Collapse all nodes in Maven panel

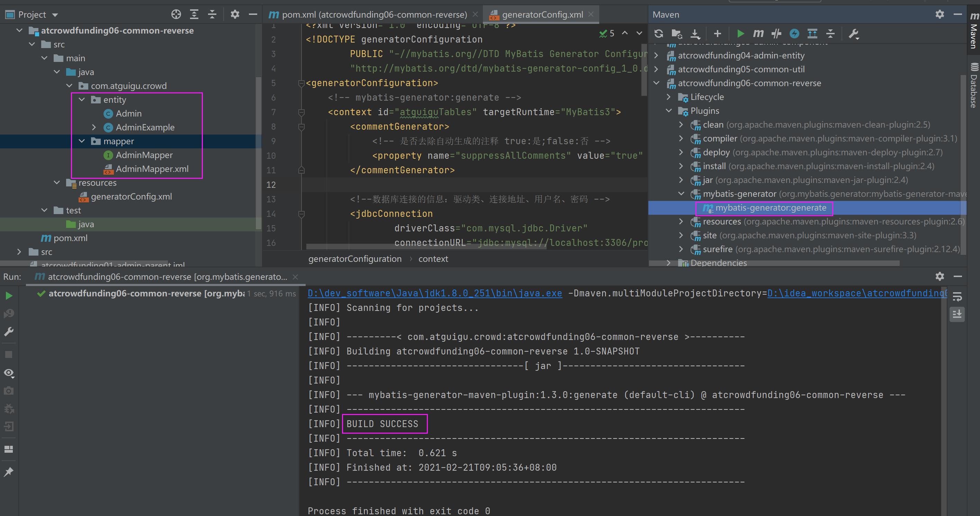coord(830,34)
